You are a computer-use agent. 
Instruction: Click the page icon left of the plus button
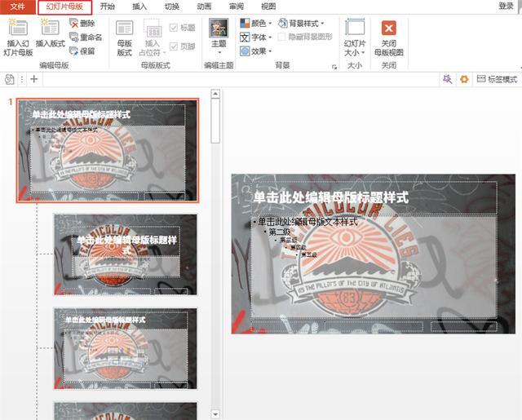click(x=10, y=79)
